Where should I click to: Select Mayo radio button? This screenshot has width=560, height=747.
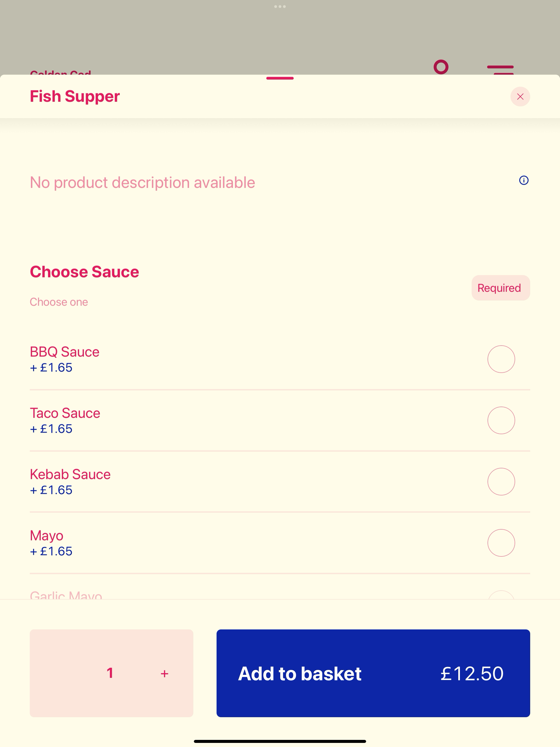coord(501,543)
